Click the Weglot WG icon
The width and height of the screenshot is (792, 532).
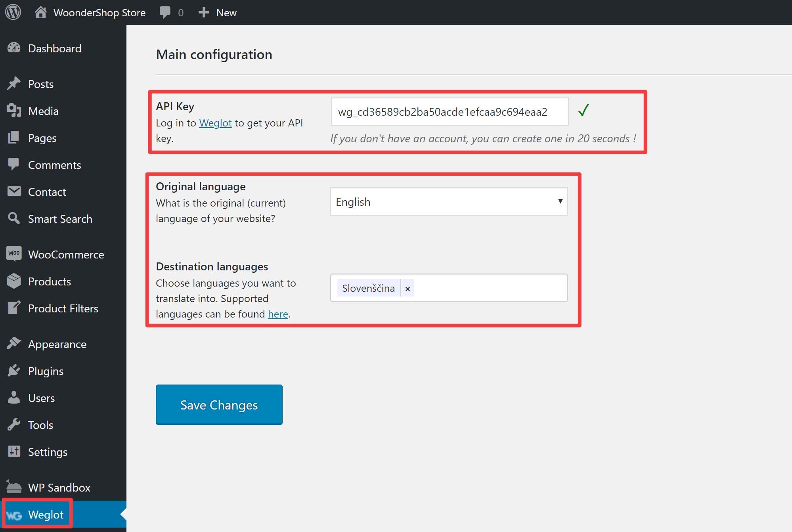pos(14,515)
